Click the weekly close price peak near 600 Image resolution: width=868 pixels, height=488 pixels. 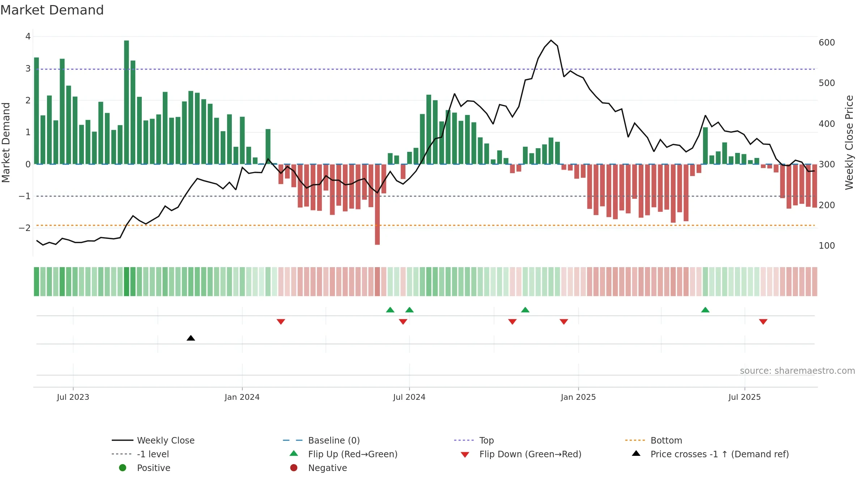pyautogui.click(x=551, y=40)
